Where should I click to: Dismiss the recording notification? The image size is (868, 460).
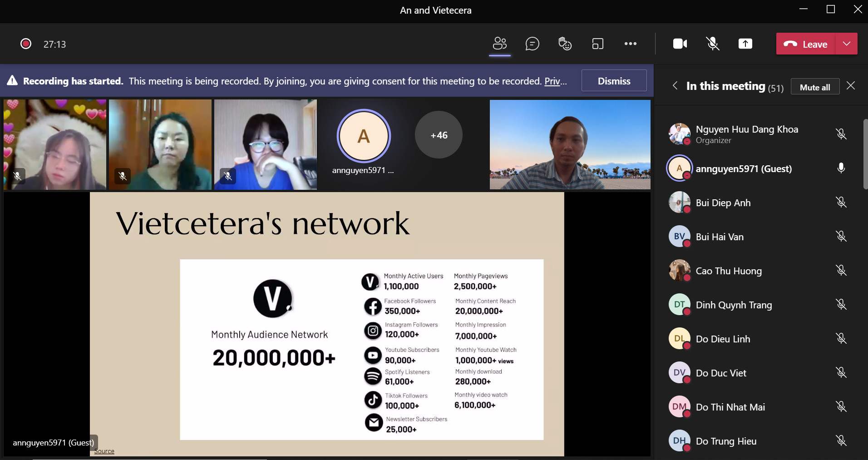(614, 81)
